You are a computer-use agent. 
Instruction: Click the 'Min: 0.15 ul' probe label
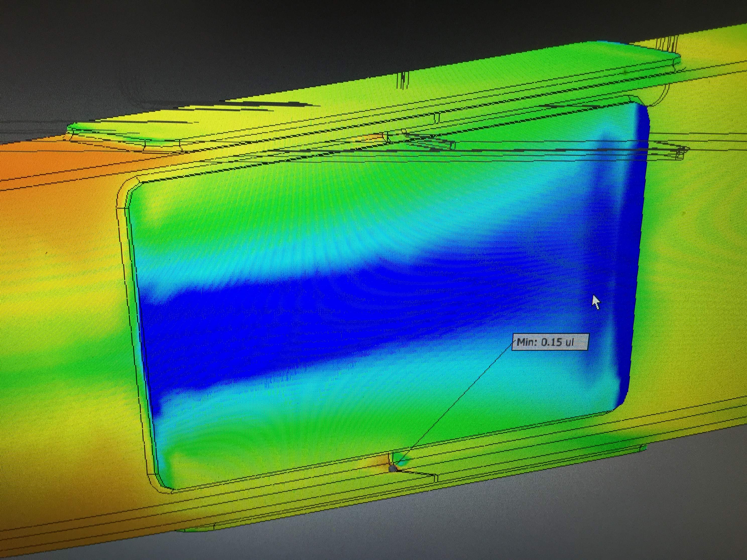click(549, 342)
